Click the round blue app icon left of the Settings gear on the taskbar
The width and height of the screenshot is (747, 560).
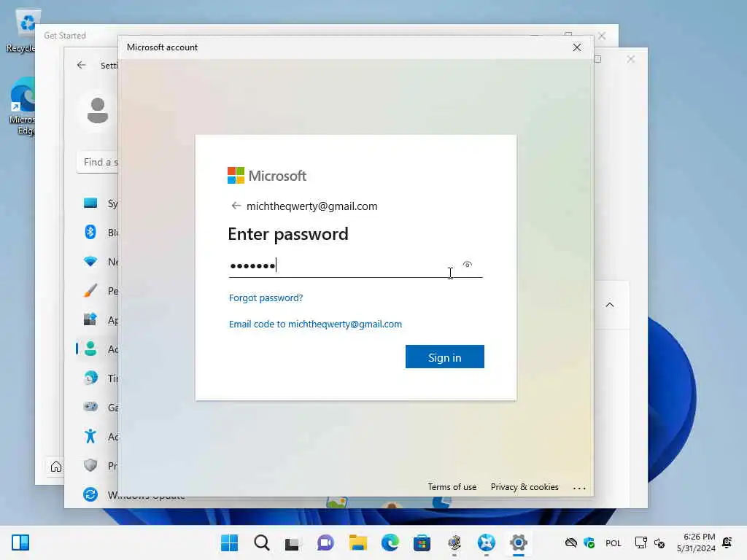coord(487,542)
